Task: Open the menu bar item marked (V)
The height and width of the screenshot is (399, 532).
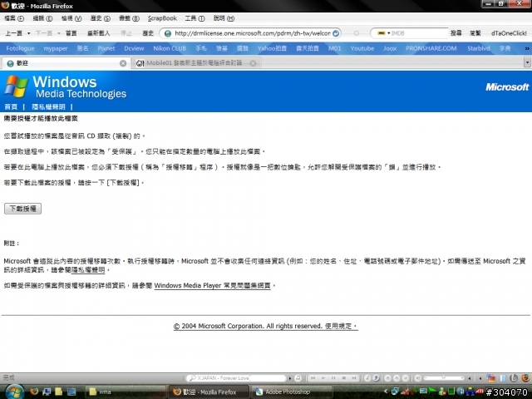Action: point(71,18)
